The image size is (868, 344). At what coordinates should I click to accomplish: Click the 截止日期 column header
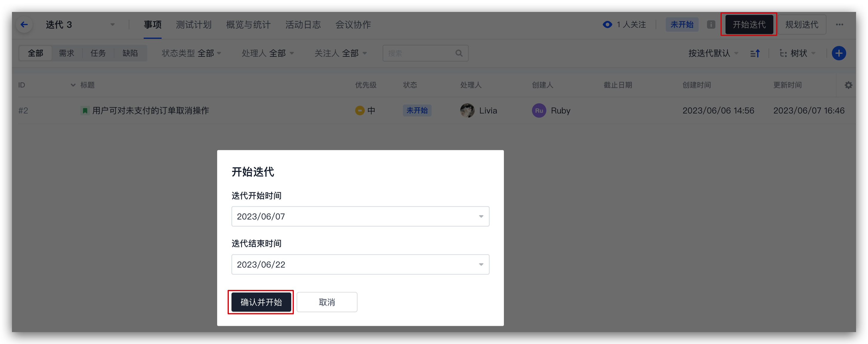618,85
